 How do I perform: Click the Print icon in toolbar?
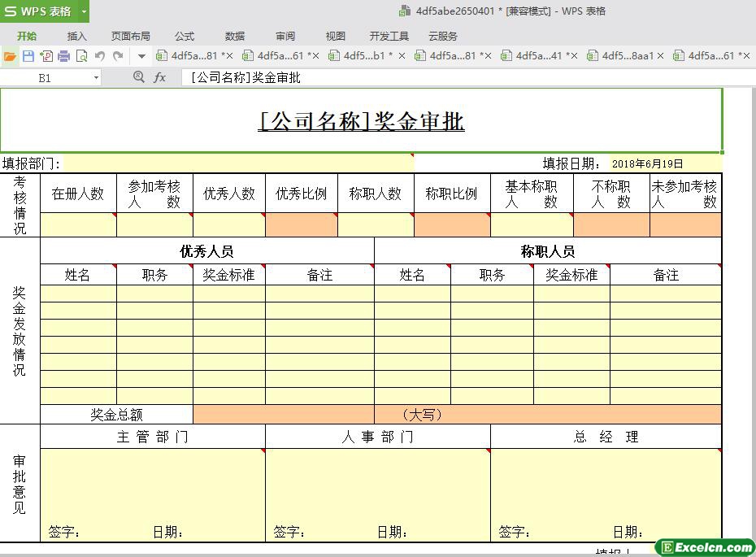coord(63,56)
